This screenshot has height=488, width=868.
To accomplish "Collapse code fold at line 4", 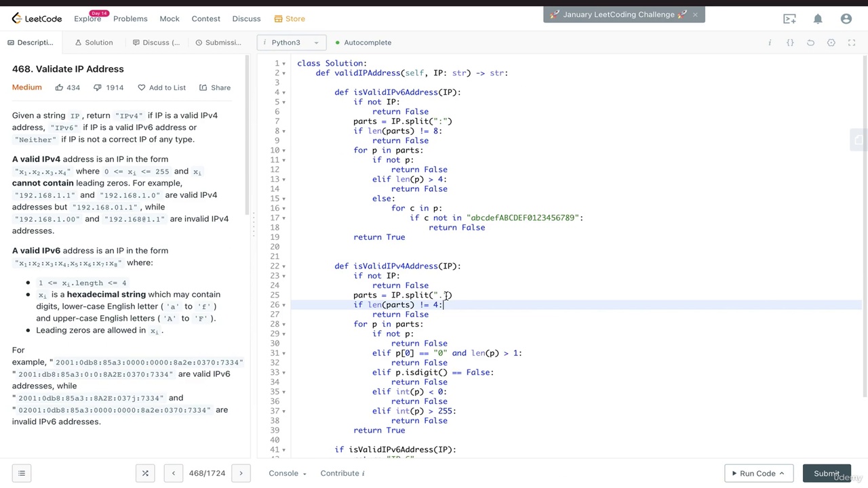I will [x=283, y=92].
